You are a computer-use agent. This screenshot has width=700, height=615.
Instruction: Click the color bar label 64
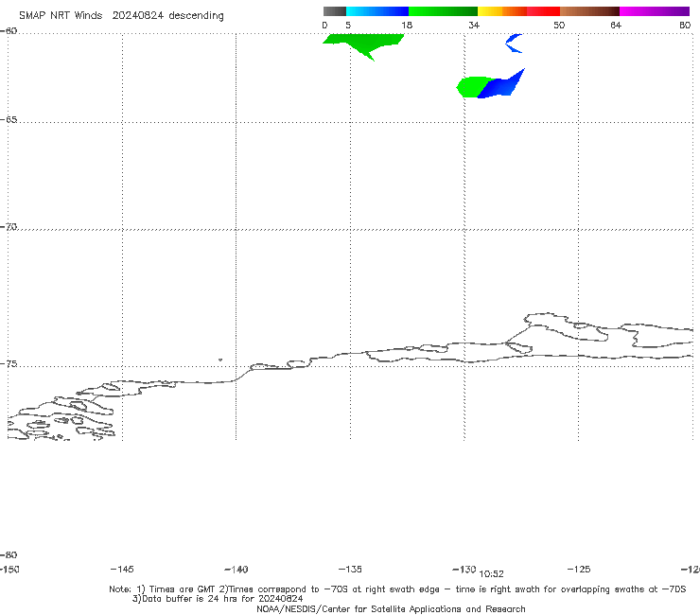coord(616,25)
